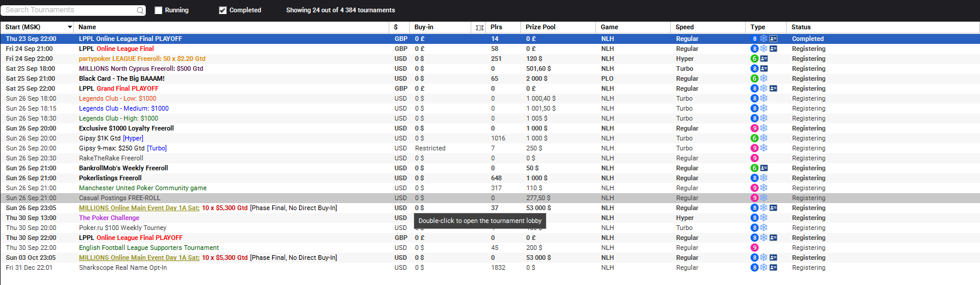Click the ID card icon in BankrollMob's Weekly Freeroll row

coord(764,168)
